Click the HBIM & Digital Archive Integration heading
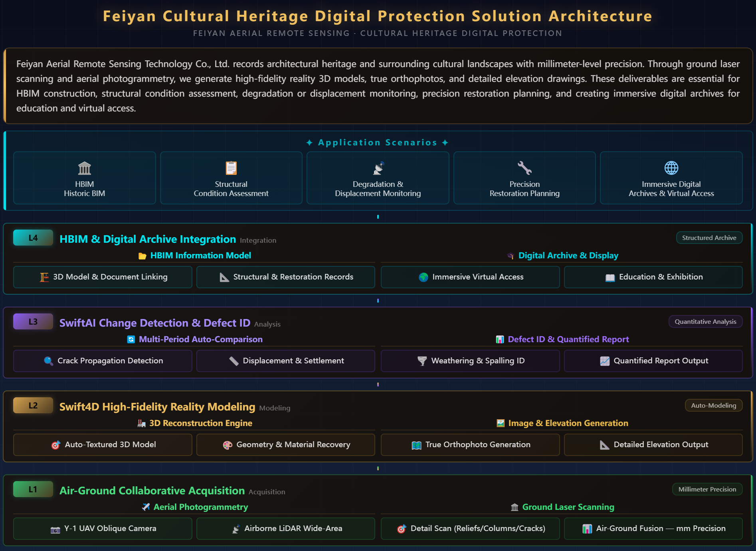Viewport: 756px width, 551px height. tap(148, 239)
